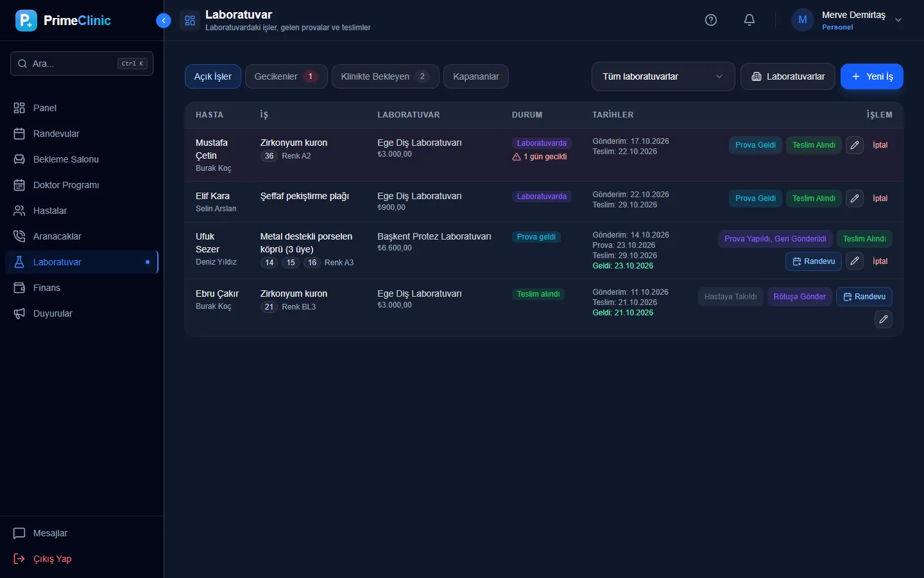Open the notifications bell
Viewport: 924px width, 578px height.
(749, 20)
